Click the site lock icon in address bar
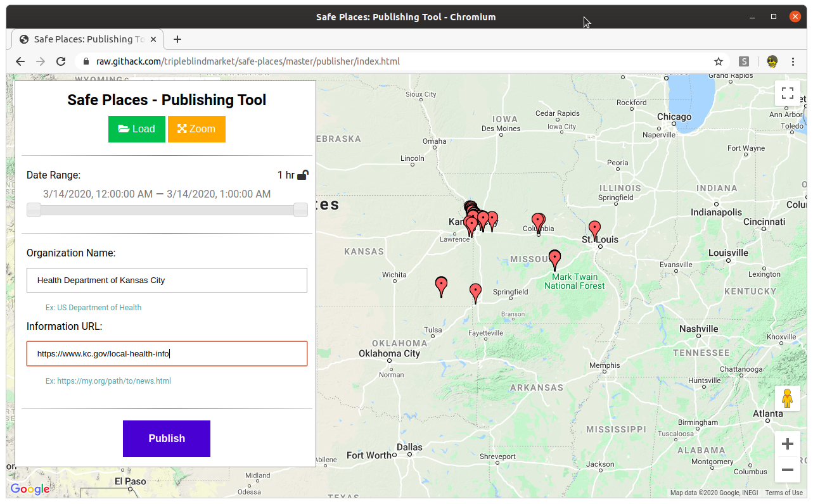Viewport: 813px width, 504px height. click(x=86, y=61)
